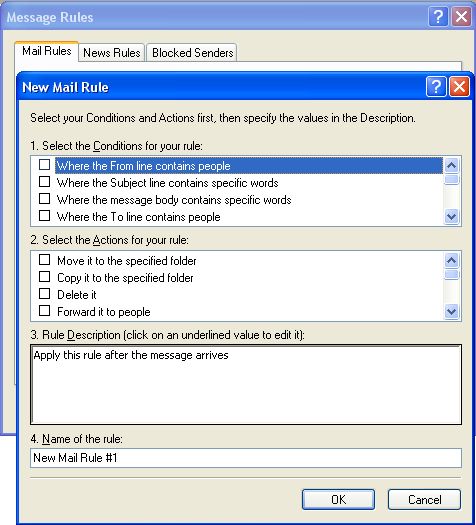This screenshot has width=476, height=525.
Task: Tick 'Where the message body contains specific words'
Action: [45, 199]
